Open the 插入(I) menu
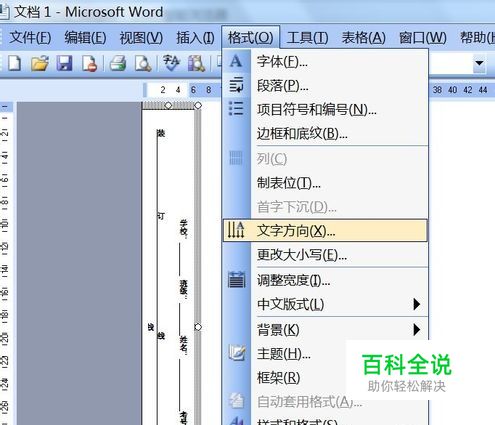 pyautogui.click(x=195, y=37)
